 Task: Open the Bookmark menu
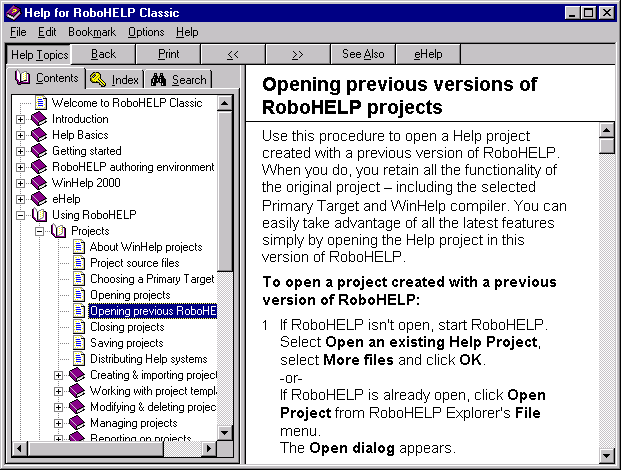coord(92,32)
